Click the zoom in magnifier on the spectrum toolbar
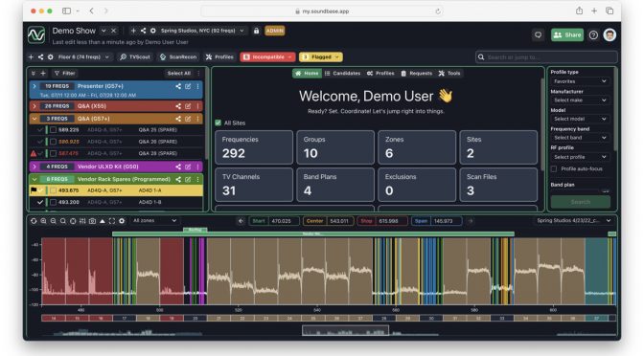Image resolution: width=644 pixels, height=356 pixels. 43,221
